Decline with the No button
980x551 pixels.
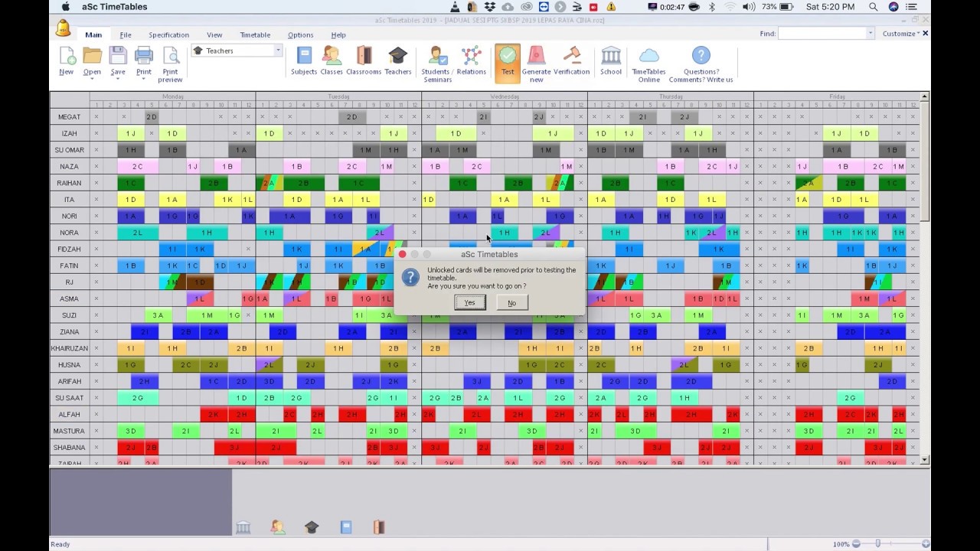point(511,303)
